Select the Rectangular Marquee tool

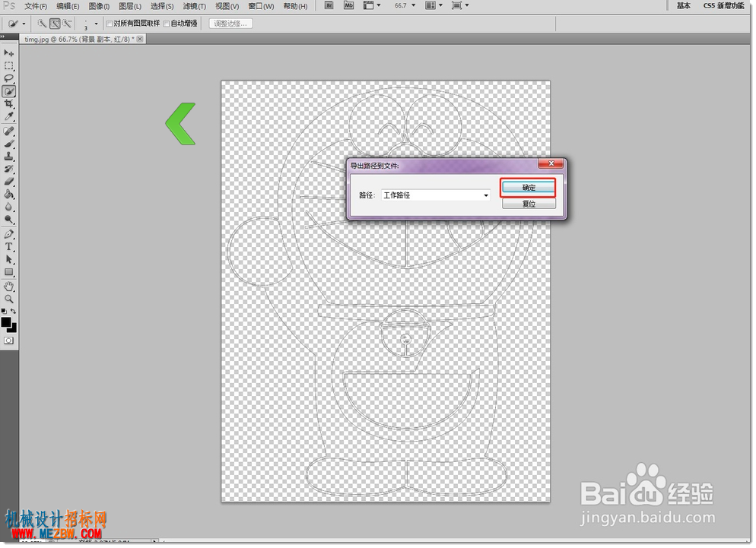(8, 65)
